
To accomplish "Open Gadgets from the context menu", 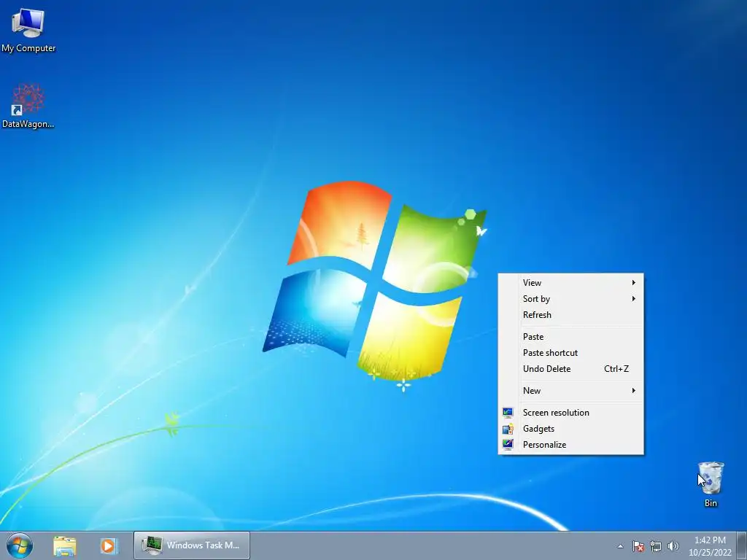I will point(570,429).
